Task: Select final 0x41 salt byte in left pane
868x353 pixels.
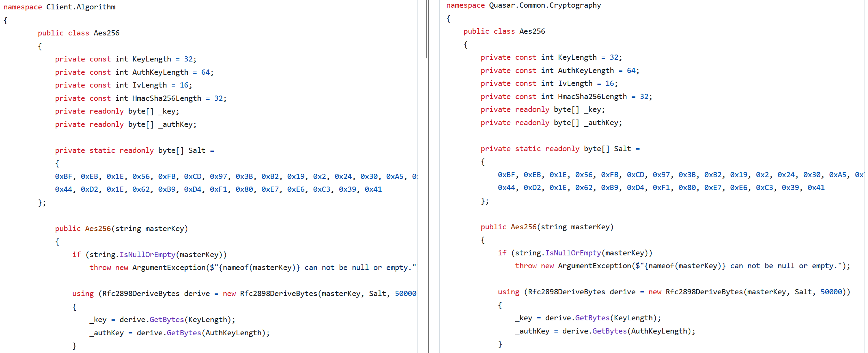Action: tap(373, 189)
